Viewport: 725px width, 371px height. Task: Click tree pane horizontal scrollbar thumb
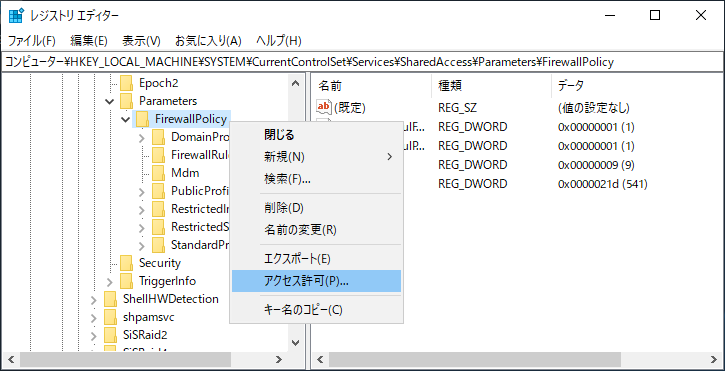pyautogui.click(x=125, y=359)
